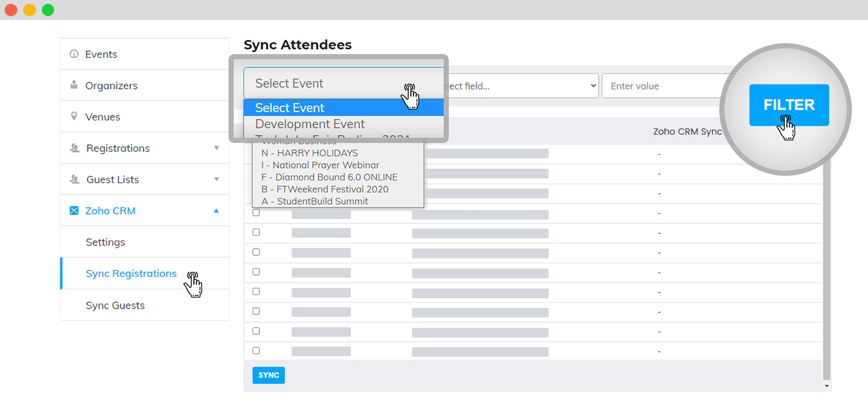Expand the Guest Lists menu arrow
The image size is (868, 409).
click(x=216, y=179)
